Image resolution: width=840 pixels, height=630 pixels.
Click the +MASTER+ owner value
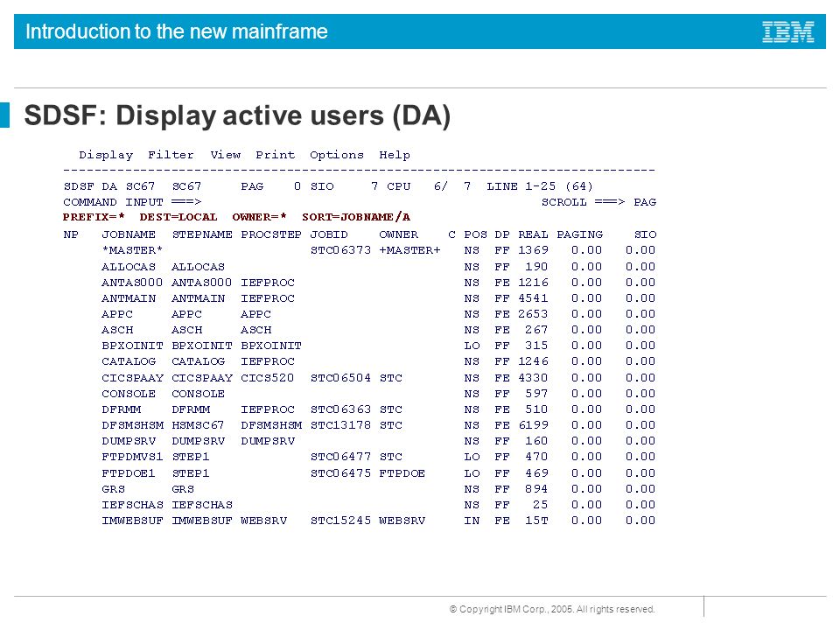click(x=409, y=250)
